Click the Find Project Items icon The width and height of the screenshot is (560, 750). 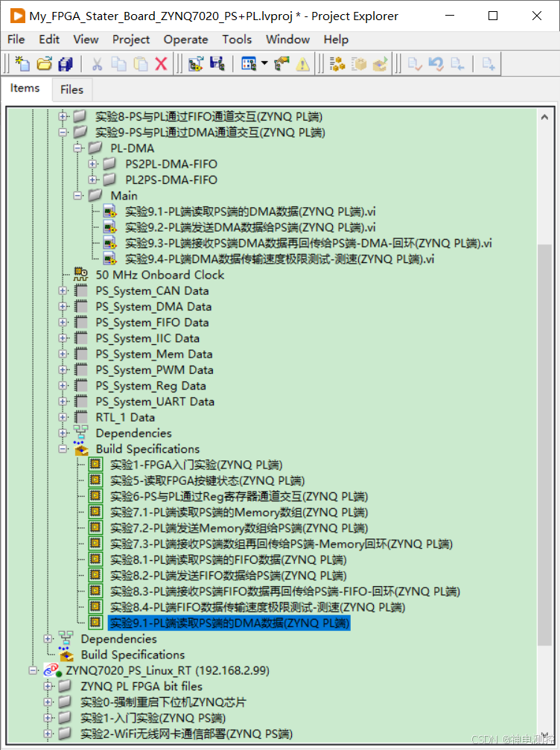pyautogui.click(x=281, y=63)
